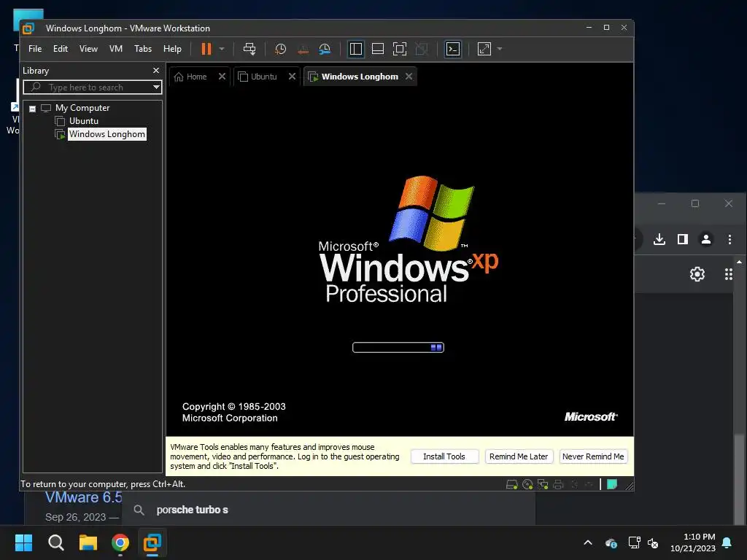Click the stretch guest display icon
Image resolution: width=747 pixels, height=560 pixels.
click(x=484, y=49)
